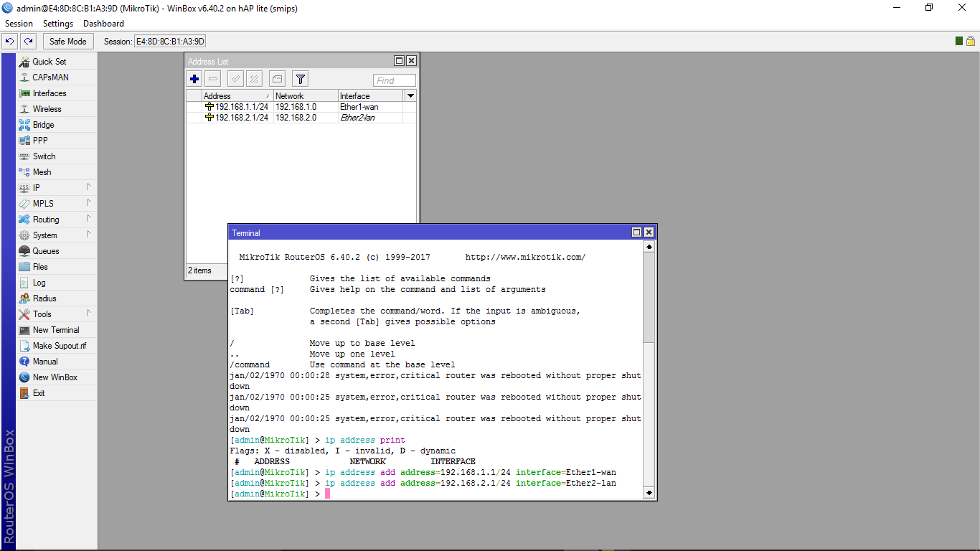Click the Terminal title bar
The width and height of the screenshot is (980, 551).
point(429,232)
